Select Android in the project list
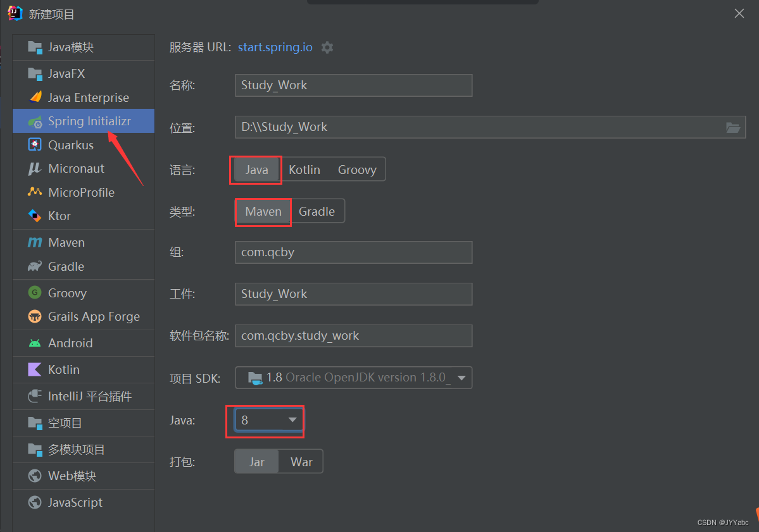The image size is (759, 532). pyautogui.click(x=84, y=343)
